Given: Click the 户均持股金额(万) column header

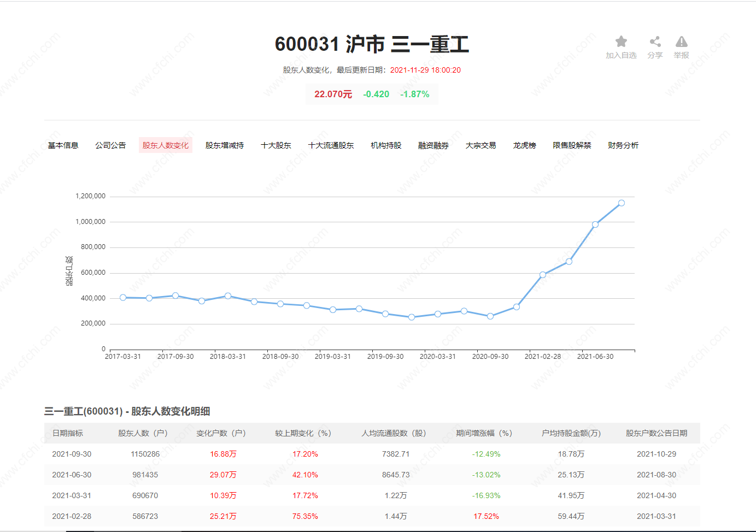Looking at the screenshot, I should click(x=571, y=433).
